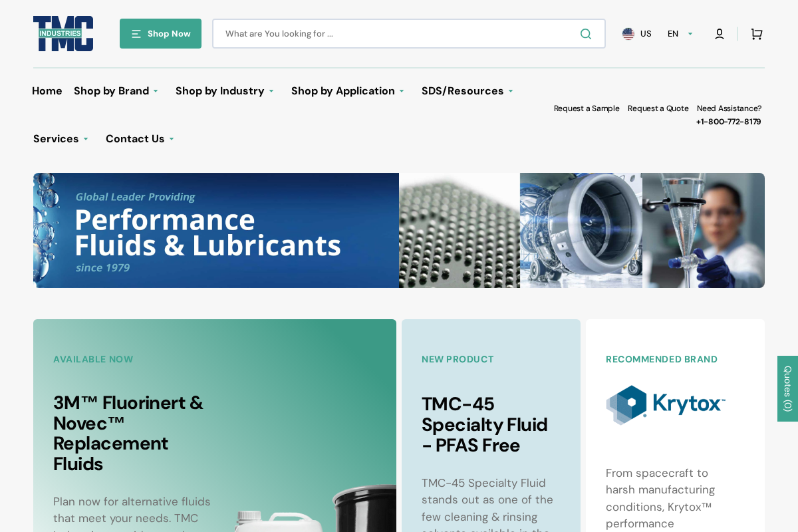798x532 pixels.
Task: Open the shopping cart icon
Action: pos(756,33)
